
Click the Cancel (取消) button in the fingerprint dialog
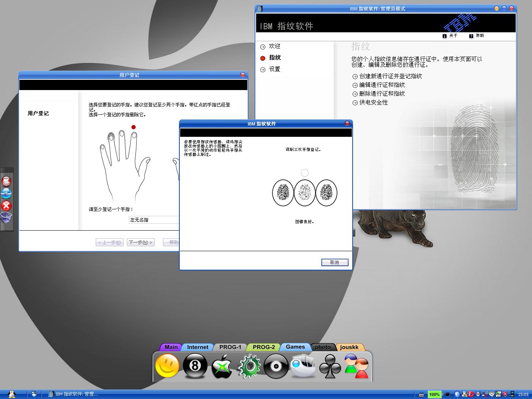point(334,262)
